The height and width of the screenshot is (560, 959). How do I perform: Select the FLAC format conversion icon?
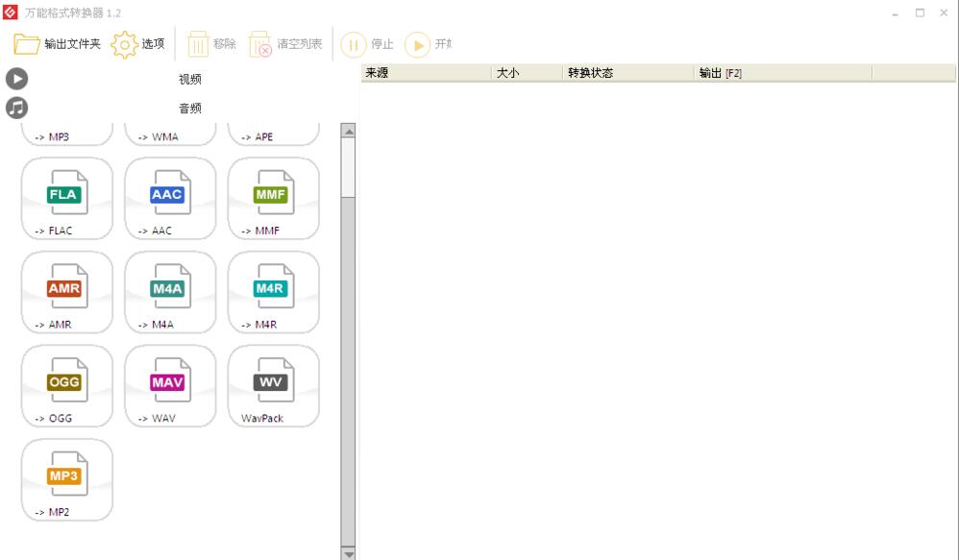(x=66, y=198)
